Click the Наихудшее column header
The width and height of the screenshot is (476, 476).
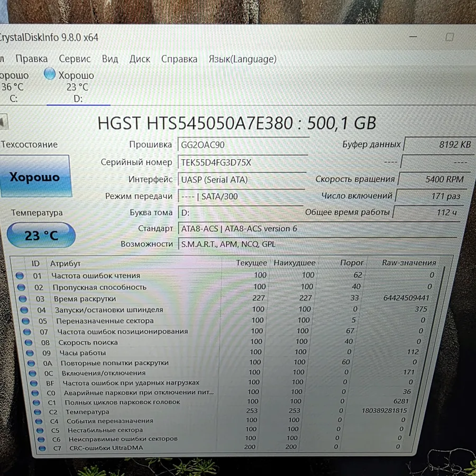(295, 263)
